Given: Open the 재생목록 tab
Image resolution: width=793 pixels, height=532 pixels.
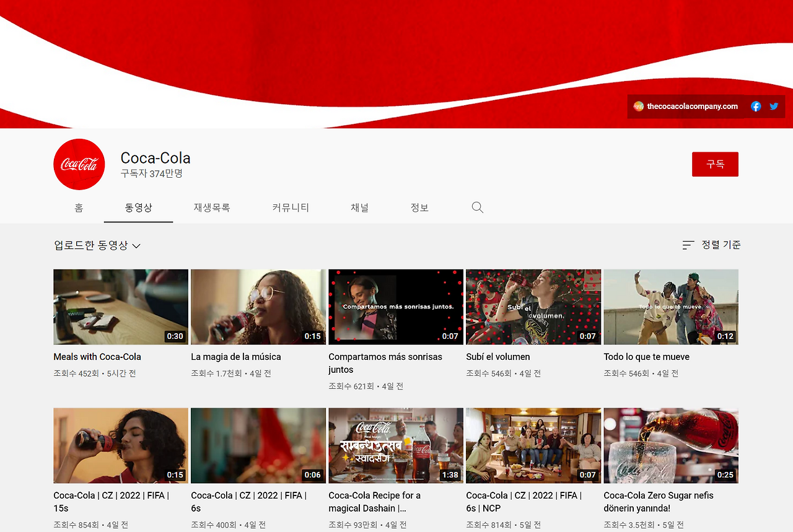Looking at the screenshot, I should pyautogui.click(x=212, y=208).
